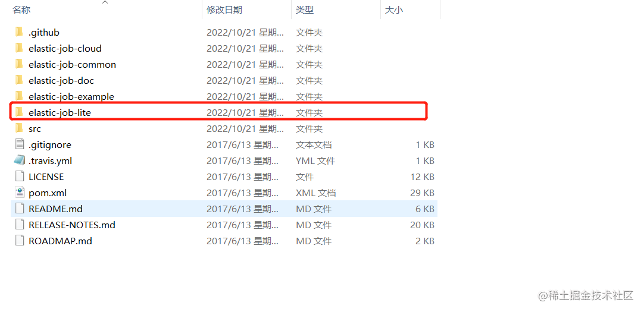Click the 文本文档 type of .gitignore
The image size is (644, 312).
click(314, 145)
